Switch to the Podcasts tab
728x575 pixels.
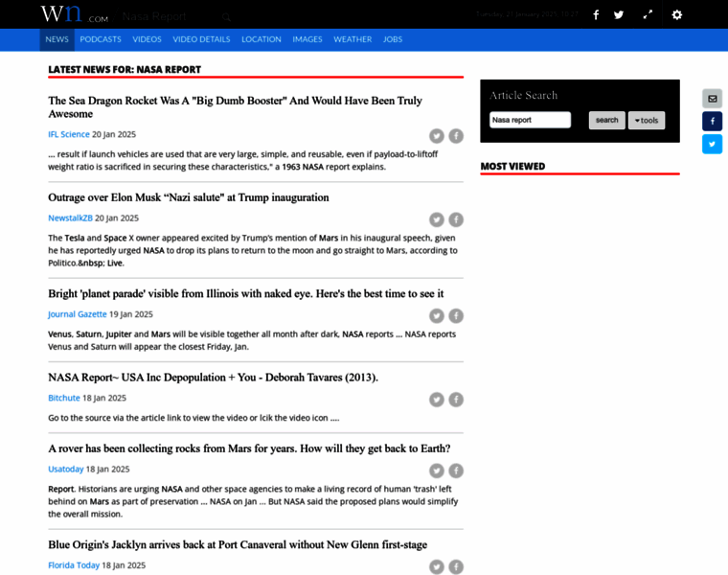coord(101,39)
